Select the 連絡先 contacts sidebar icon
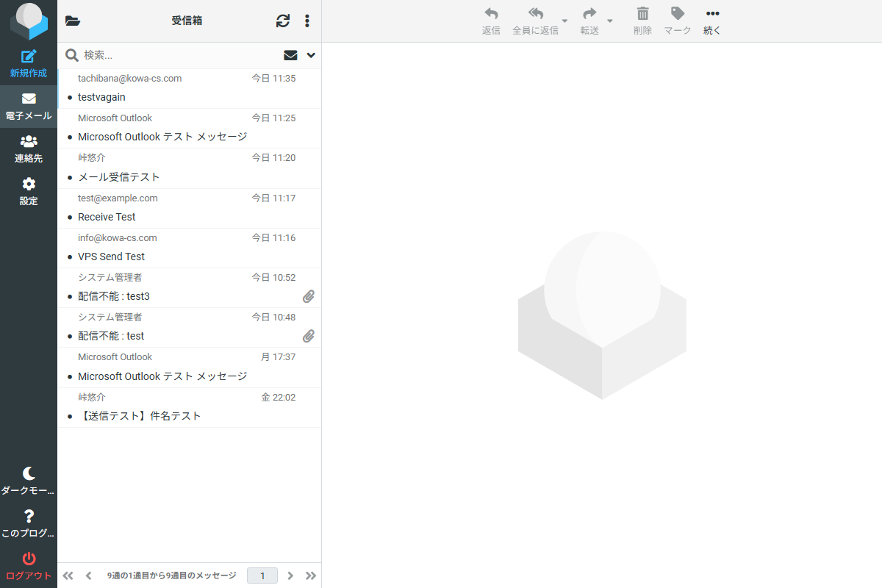Image resolution: width=882 pixels, height=588 pixels. coord(29,148)
